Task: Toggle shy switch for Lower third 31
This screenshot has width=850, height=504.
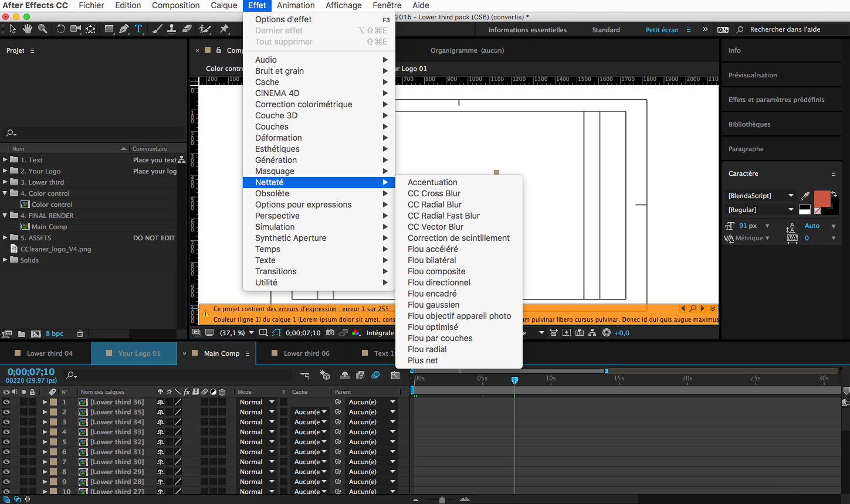Action: tap(160, 452)
